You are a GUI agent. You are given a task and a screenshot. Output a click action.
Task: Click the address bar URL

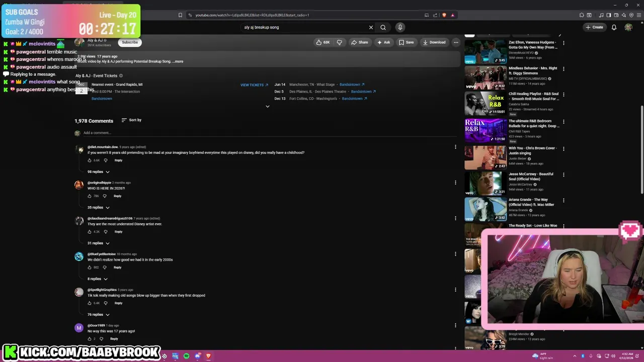tap(252, 15)
